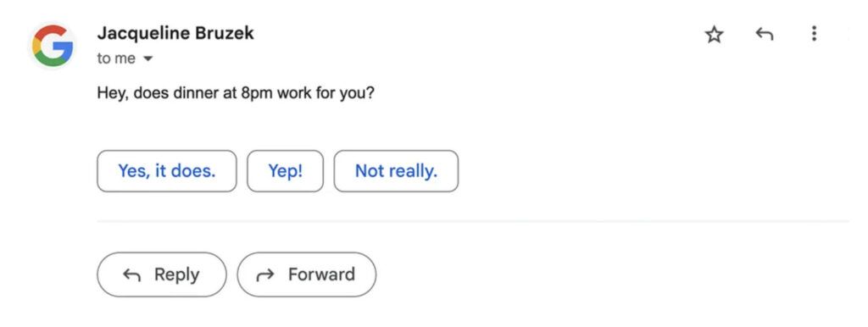Click the "to me" recipient text
The image size is (868, 327).
click(116, 58)
